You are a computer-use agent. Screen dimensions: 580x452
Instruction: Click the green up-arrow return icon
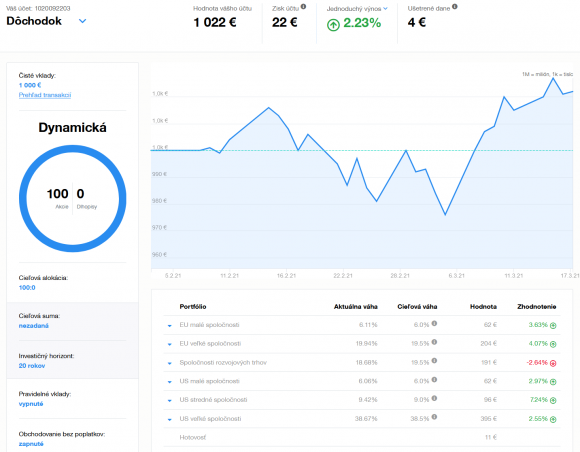[x=333, y=25]
